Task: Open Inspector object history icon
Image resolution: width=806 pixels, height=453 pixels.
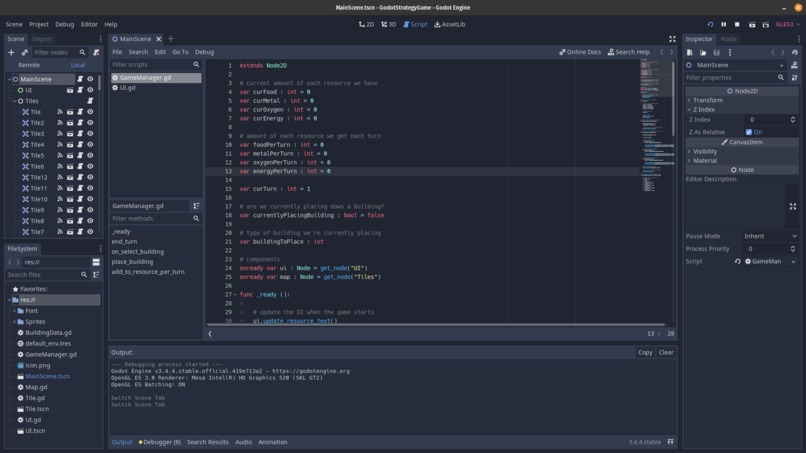Action: pyautogui.click(x=795, y=52)
